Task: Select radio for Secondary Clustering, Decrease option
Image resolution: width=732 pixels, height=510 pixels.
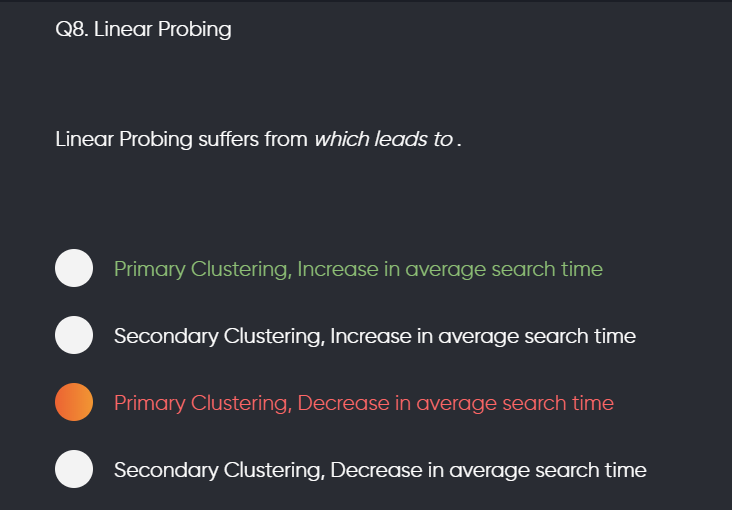Action: pos(74,469)
